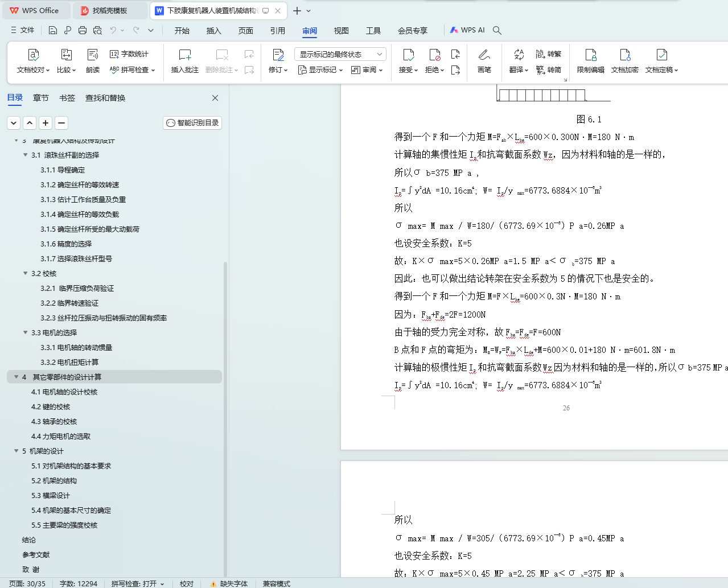The height and width of the screenshot is (588, 728).
Task: Collapse the 4 其它零部件的设计计算 node
Action: coord(16,377)
